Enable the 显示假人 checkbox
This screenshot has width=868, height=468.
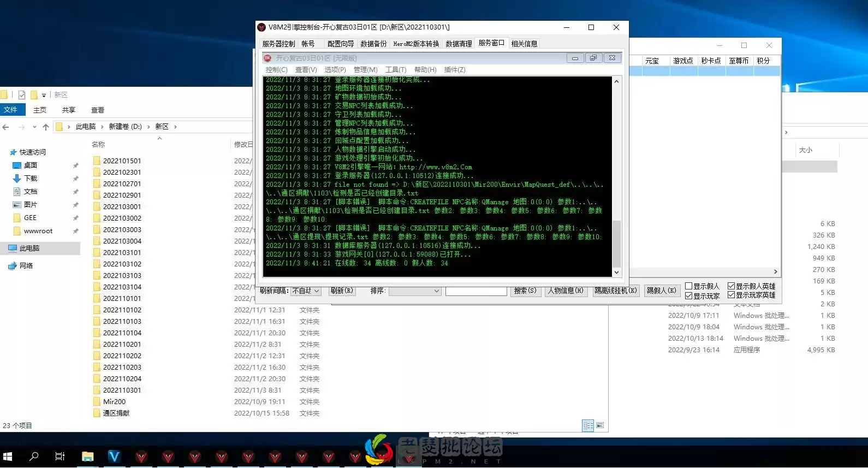pos(688,286)
